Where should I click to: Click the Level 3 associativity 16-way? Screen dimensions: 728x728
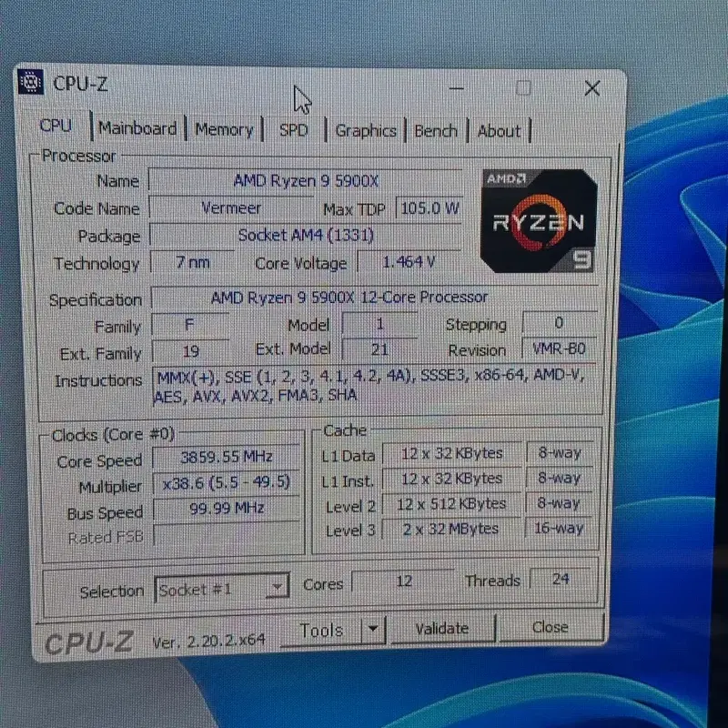pos(559,528)
